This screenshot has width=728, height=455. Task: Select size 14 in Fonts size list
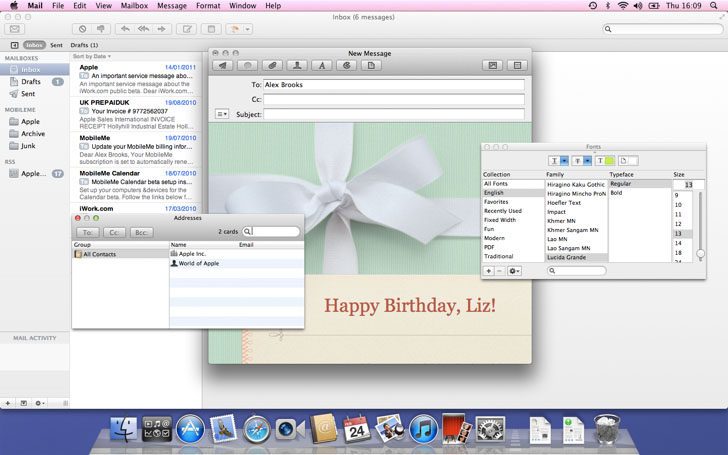pos(682,243)
